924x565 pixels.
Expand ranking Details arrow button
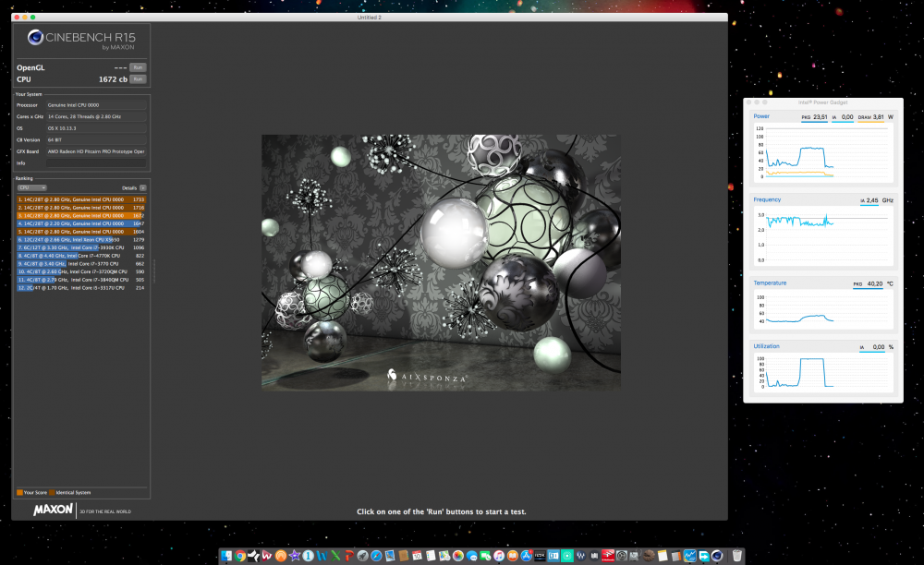pos(142,188)
